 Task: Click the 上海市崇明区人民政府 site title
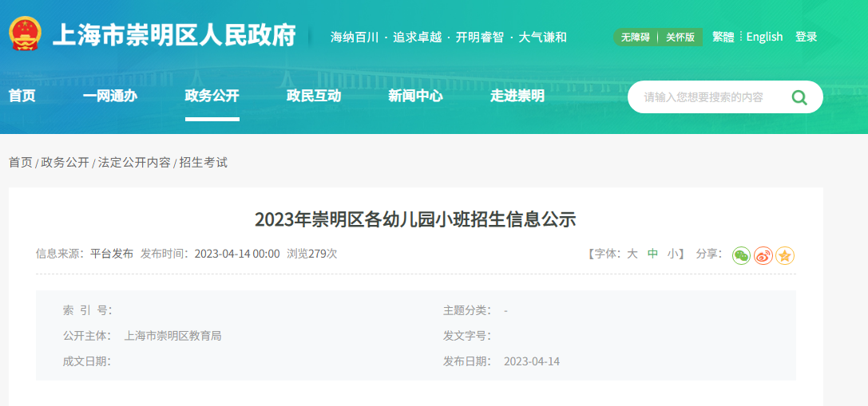pos(174,35)
